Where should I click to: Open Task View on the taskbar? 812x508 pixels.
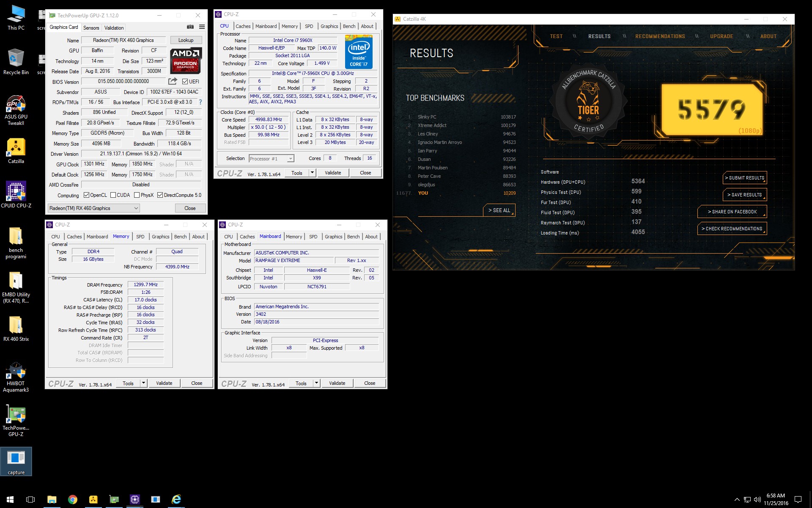[x=30, y=500]
